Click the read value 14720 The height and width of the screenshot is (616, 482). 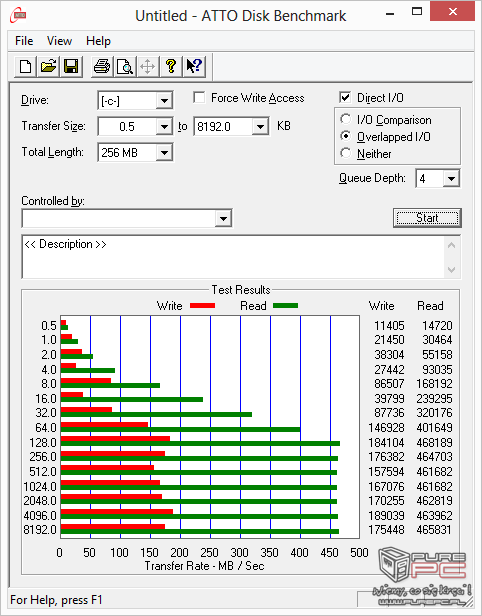coord(437,326)
